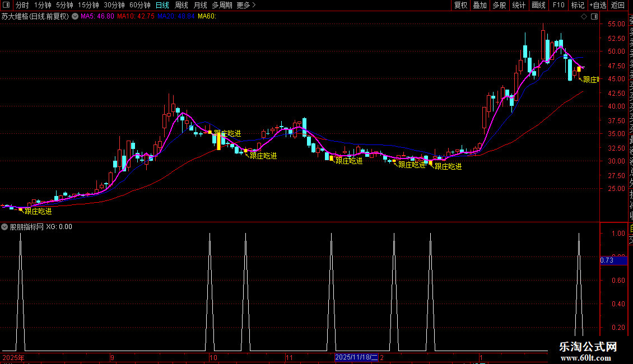The image size is (633, 364).
Task: Open F10 company info
Action: 558,5
